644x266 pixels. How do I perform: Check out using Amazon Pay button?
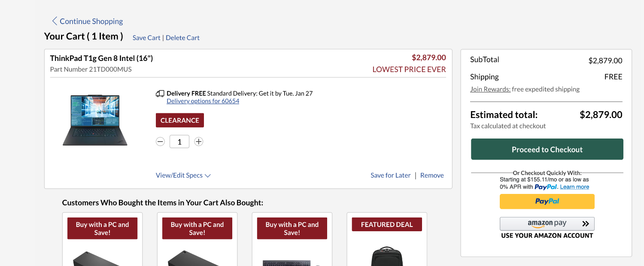click(547, 224)
